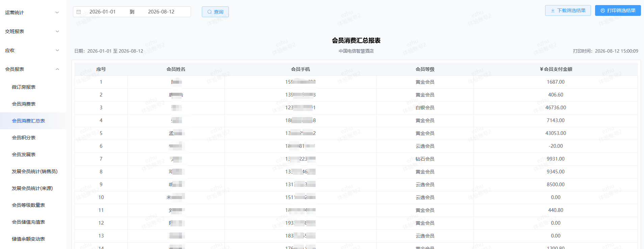The height and width of the screenshot is (249, 644).
Task: Open 会员消费表 menu item
Action: tap(33, 104)
